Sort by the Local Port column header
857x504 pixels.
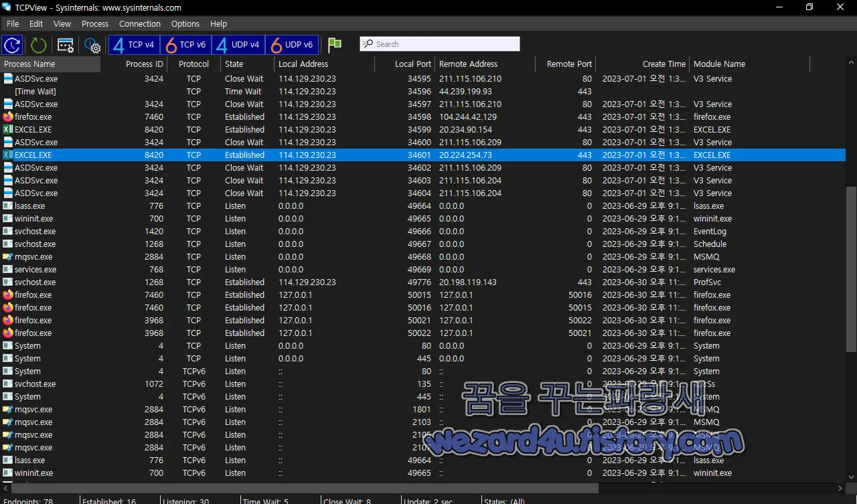pyautogui.click(x=404, y=64)
